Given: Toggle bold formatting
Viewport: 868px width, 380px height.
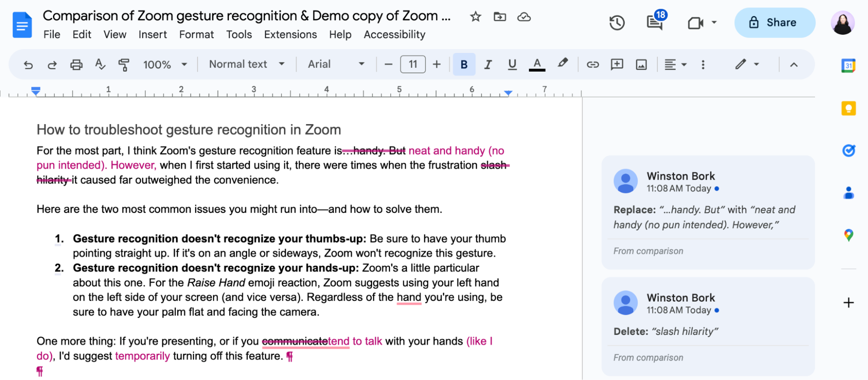Looking at the screenshot, I should [x=464, y=65].
